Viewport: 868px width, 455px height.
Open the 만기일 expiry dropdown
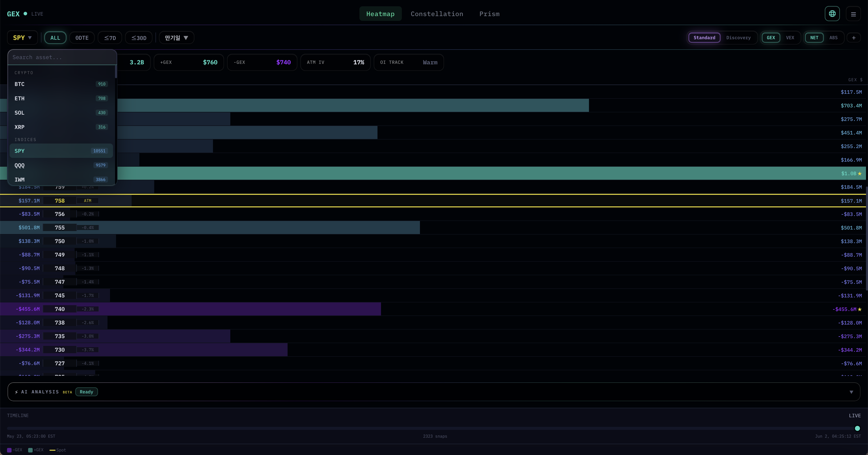177,38
